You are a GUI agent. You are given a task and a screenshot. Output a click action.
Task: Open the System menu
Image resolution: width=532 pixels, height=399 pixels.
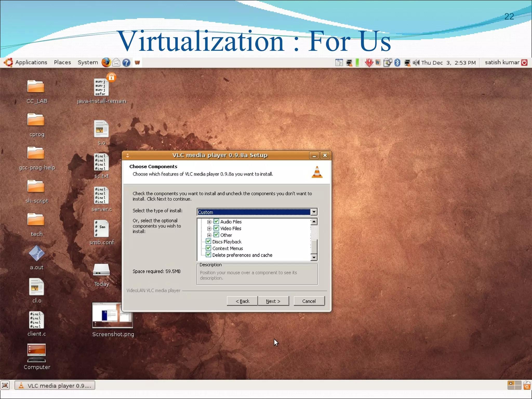pos(88,62)
